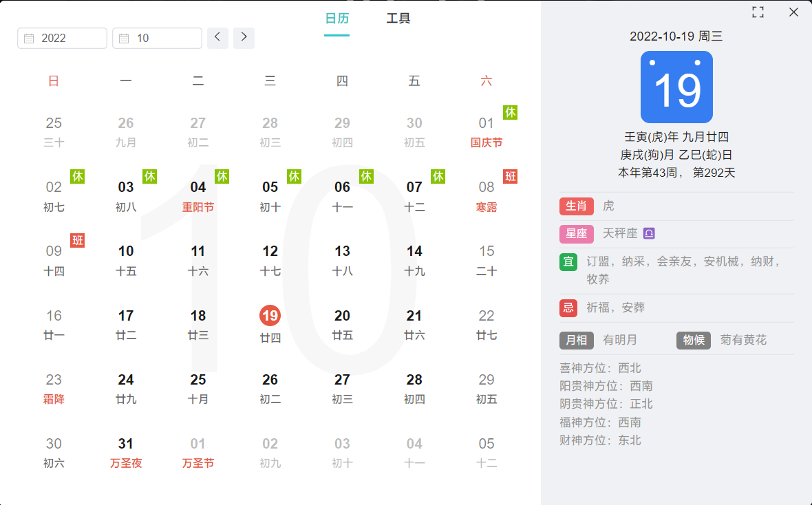Click the 休 badge on October 02
The height and width of the screenshot is (505, 812).
[x=78, y=177]
